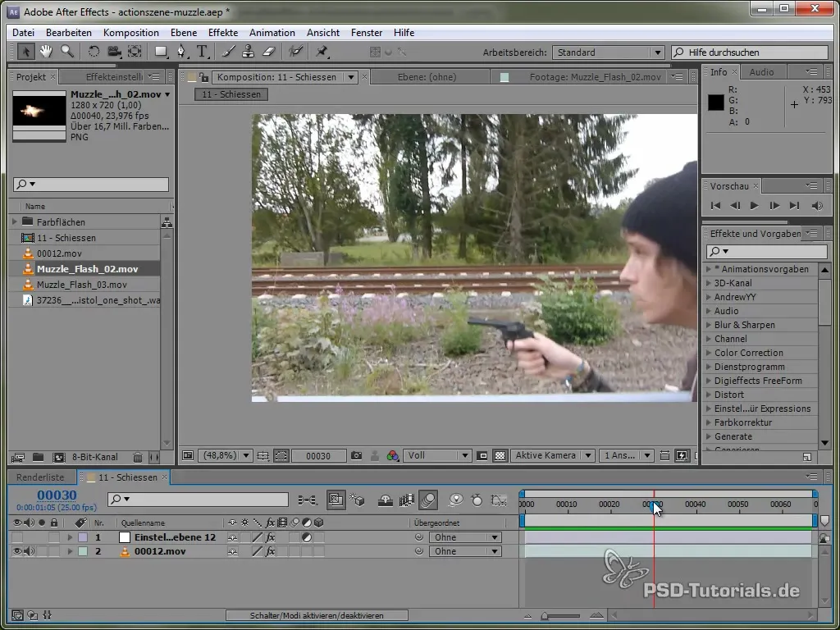This screenshot has width=840, height=630.
Task: Create a new composition from Project panel
Action: coord(59,458)
